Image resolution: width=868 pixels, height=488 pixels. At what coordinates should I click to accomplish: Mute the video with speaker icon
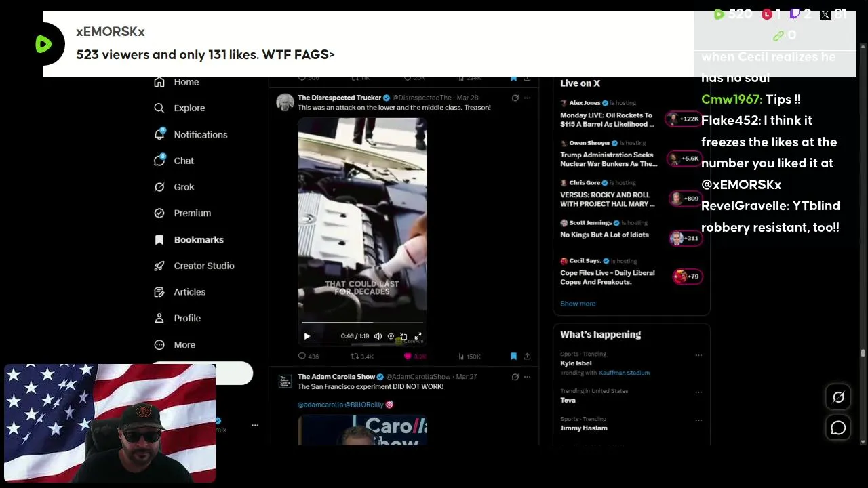click(x=378, y=336)
